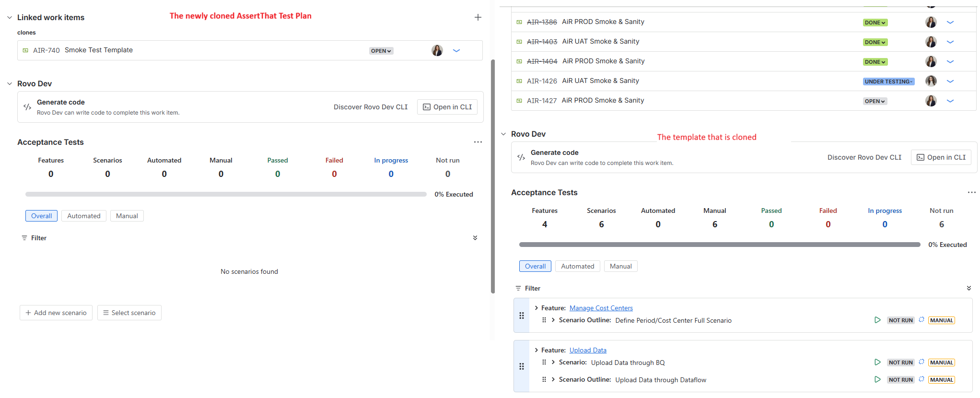Click the left panel vertical scrollbar

tap(492, 176)
